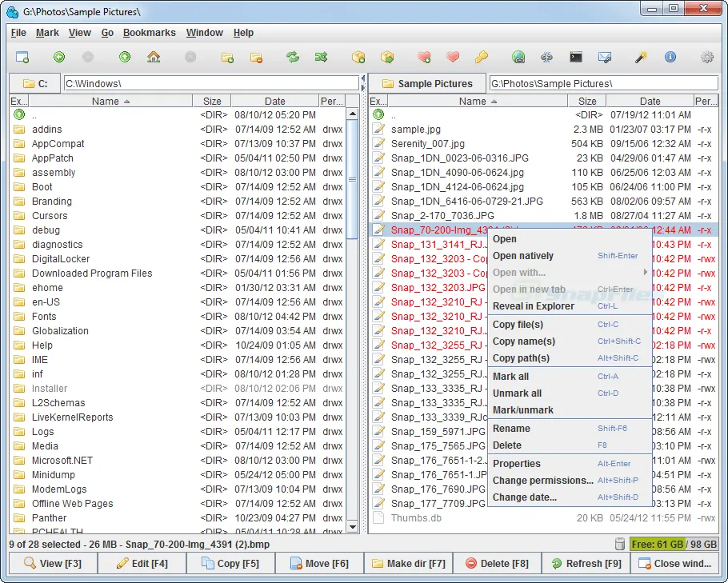Sort right panel by Name column
The height and width of the screenshot is (583, 728).
click(478, 101)
